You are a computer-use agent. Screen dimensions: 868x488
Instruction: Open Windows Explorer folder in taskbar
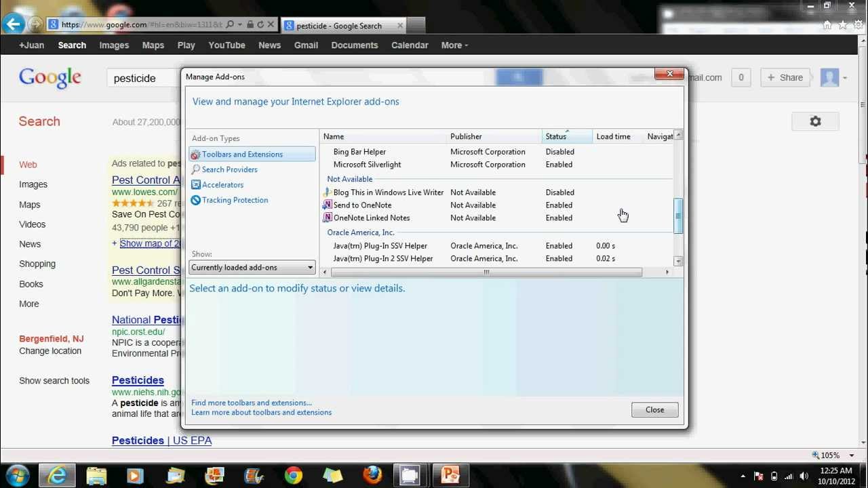click(96, 475)
